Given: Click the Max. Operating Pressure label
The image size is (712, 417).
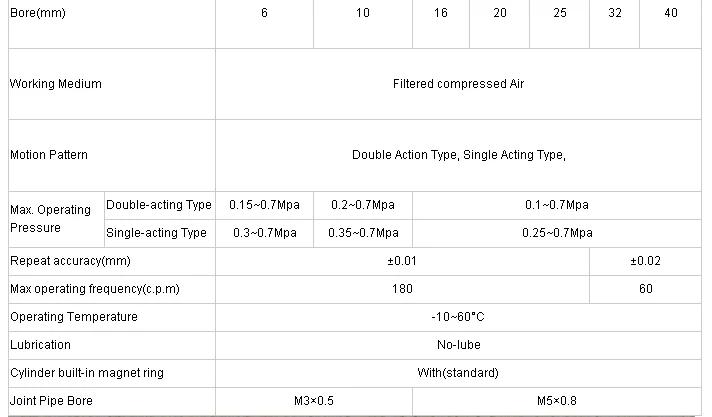Looking at the screenshot, I should tap(51, 219).
